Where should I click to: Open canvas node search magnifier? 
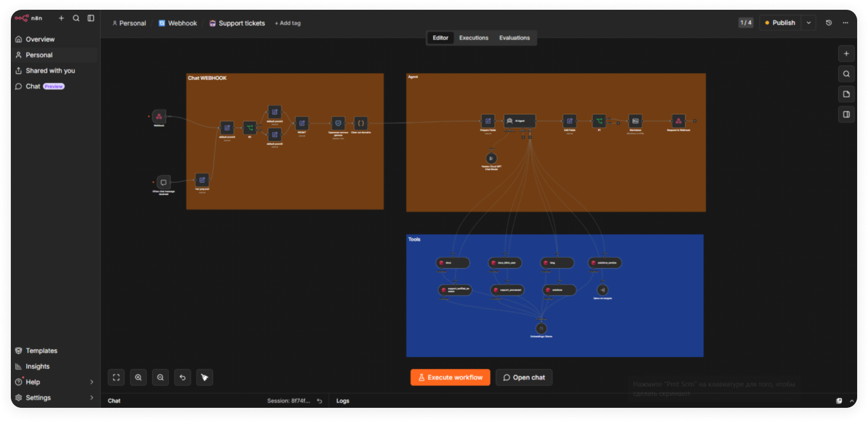point(846,74)
